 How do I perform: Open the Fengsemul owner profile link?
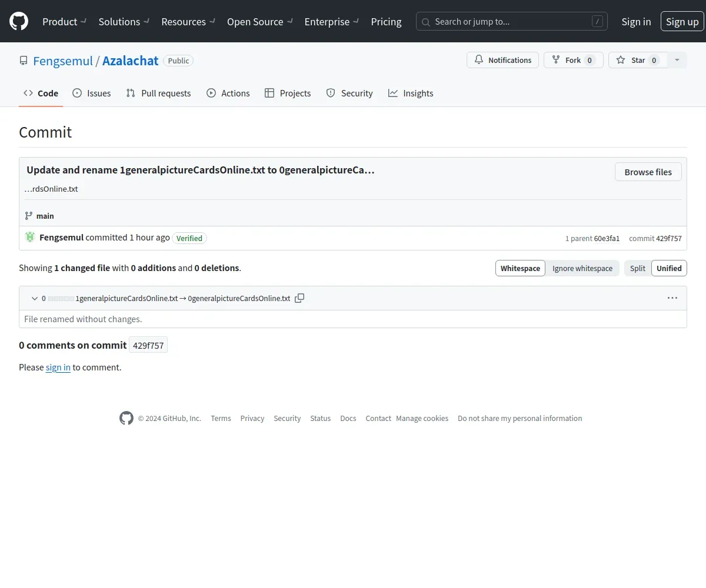63,61
